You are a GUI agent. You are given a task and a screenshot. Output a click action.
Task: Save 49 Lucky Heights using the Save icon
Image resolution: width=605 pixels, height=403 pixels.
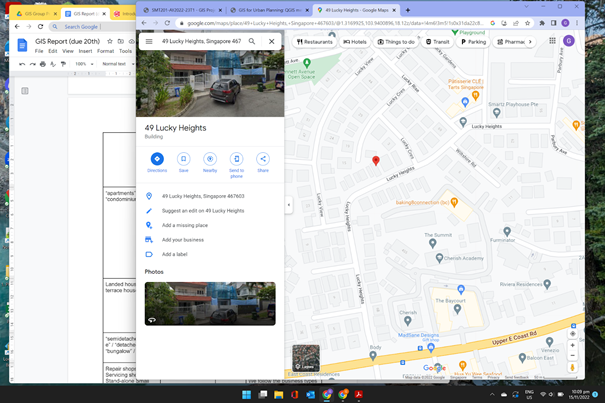[x=183, y=159]
